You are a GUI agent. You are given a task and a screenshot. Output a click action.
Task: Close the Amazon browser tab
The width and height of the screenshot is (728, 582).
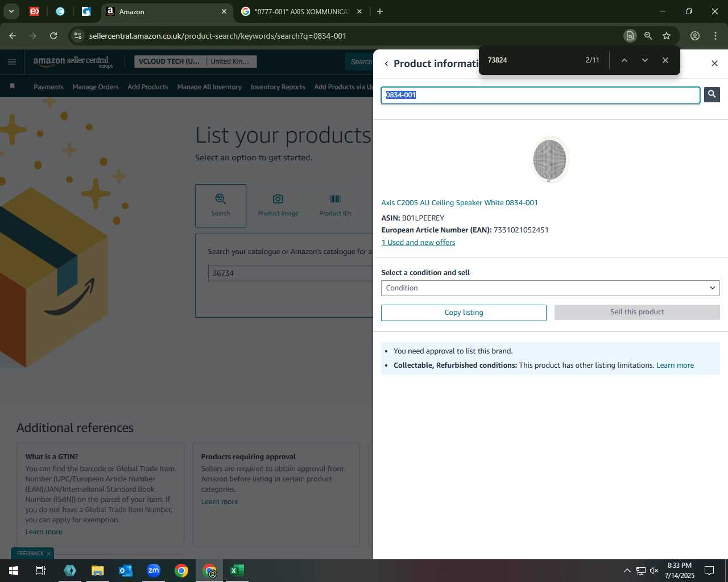click(224, 11)
